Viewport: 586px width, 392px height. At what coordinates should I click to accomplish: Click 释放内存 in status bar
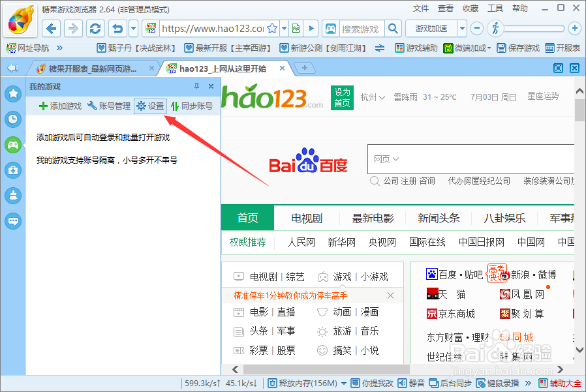tap(303, 383)
